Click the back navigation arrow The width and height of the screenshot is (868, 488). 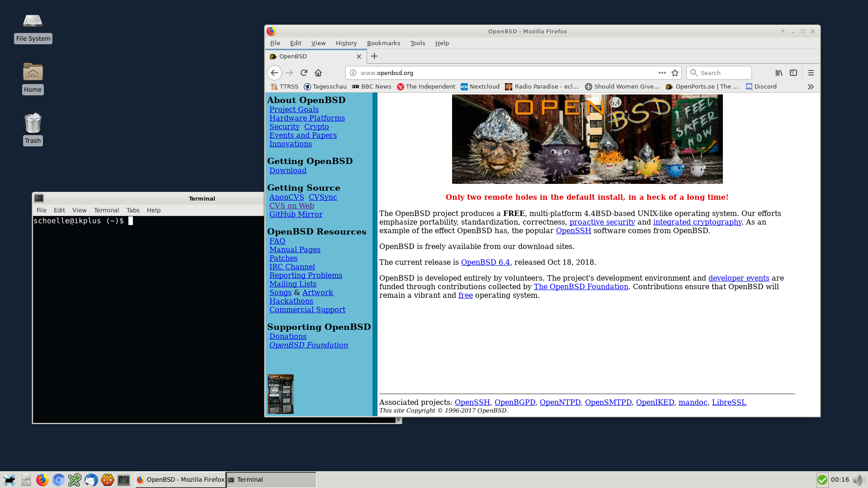pos(274,73)
